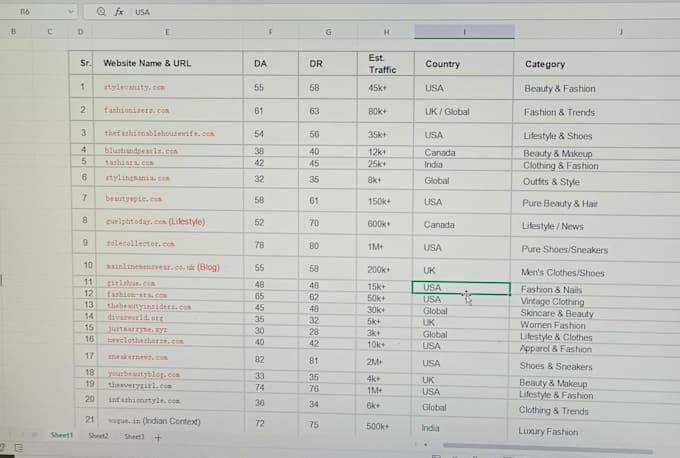Select column F header
Viewport: 680px width, 458px height.
pyautogui.click(x=270, y=32)
